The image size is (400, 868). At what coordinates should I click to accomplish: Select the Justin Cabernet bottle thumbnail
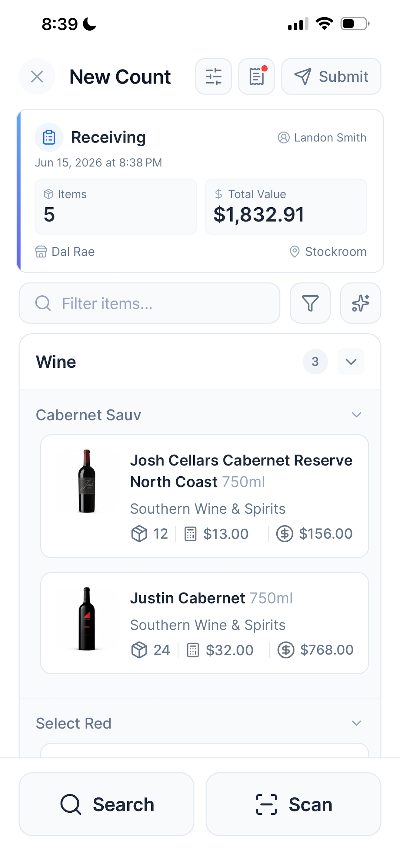87,619
